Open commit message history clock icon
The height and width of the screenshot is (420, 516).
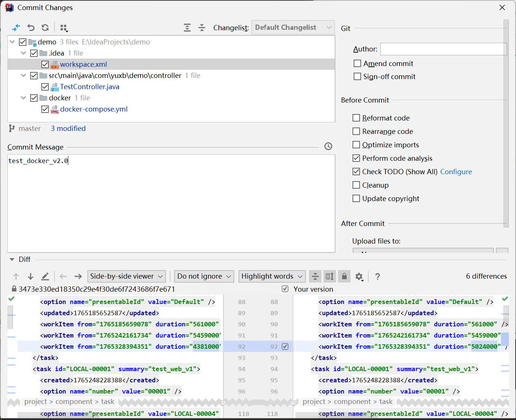tap(328, 146)
